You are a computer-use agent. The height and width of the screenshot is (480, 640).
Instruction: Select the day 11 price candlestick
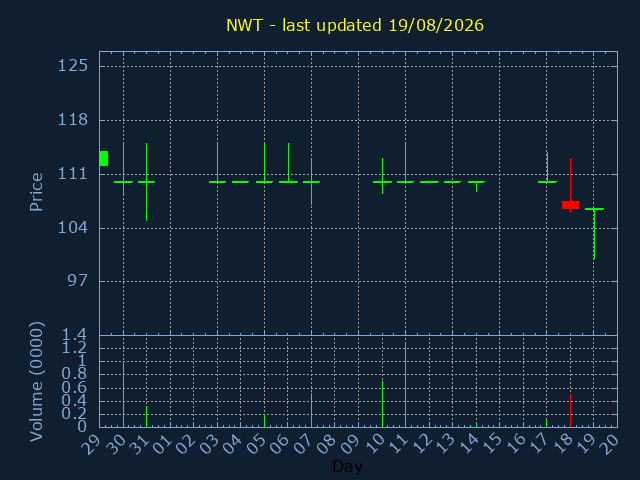(405, 163)
